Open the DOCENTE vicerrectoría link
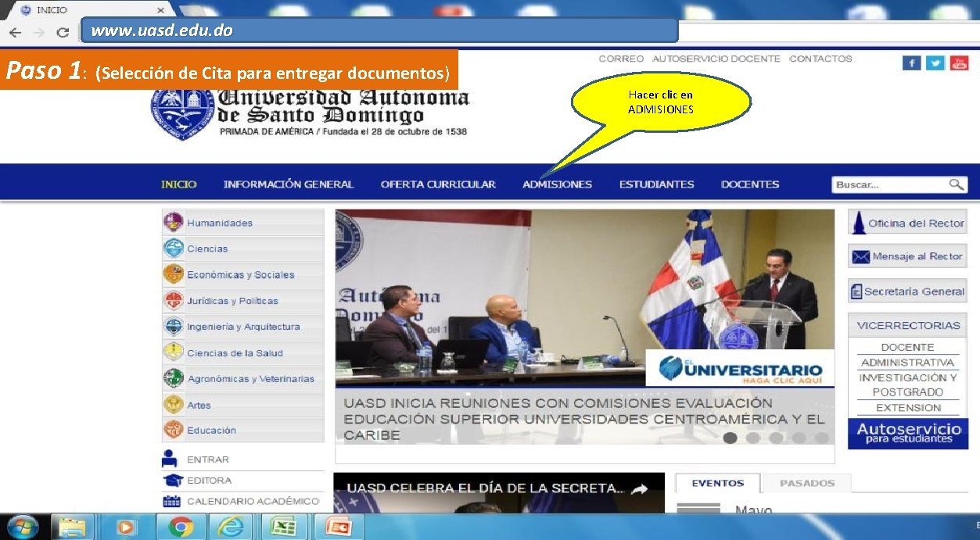The image size is (980, 540). pos(907,347)
